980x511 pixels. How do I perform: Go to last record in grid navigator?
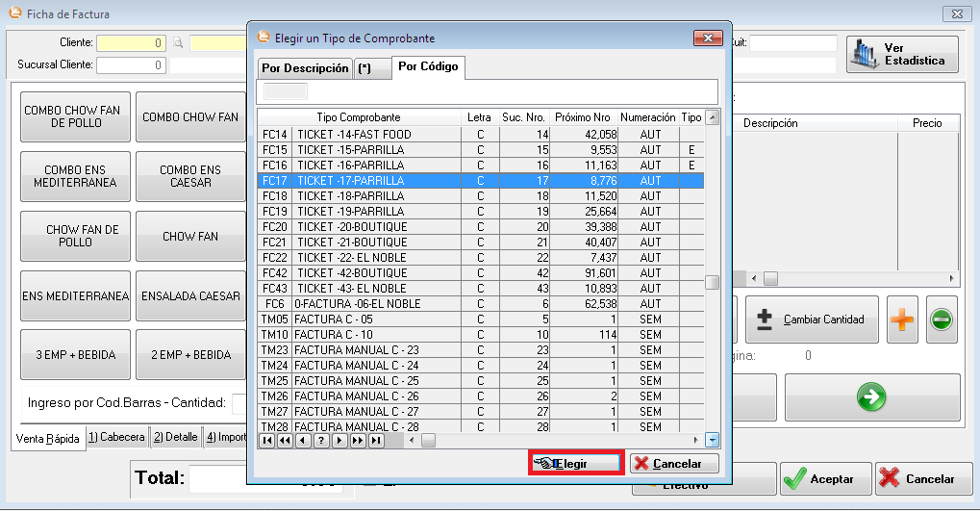pos(376,441)
